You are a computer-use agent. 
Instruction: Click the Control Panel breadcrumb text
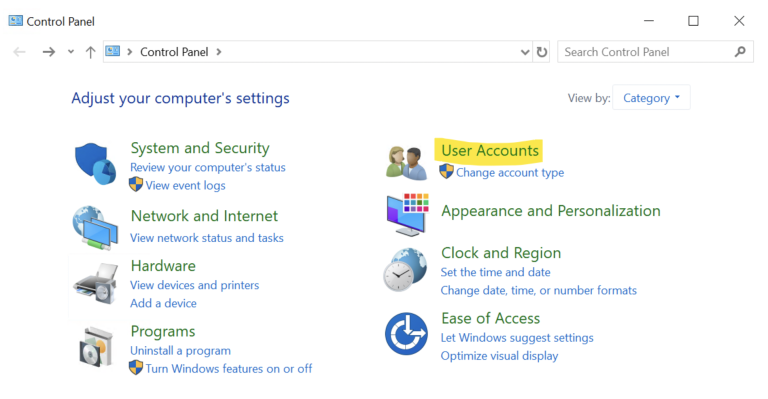(174, 52)
